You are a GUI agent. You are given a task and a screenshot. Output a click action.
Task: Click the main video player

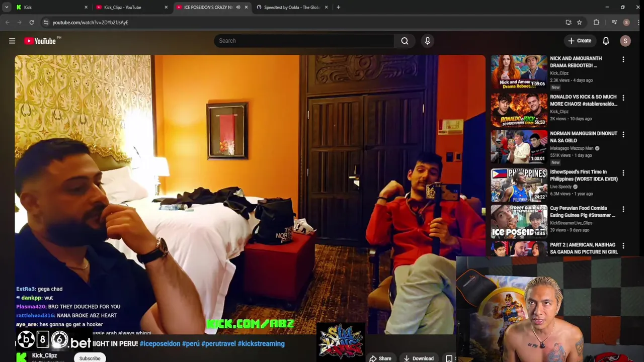tap(250, 195)
